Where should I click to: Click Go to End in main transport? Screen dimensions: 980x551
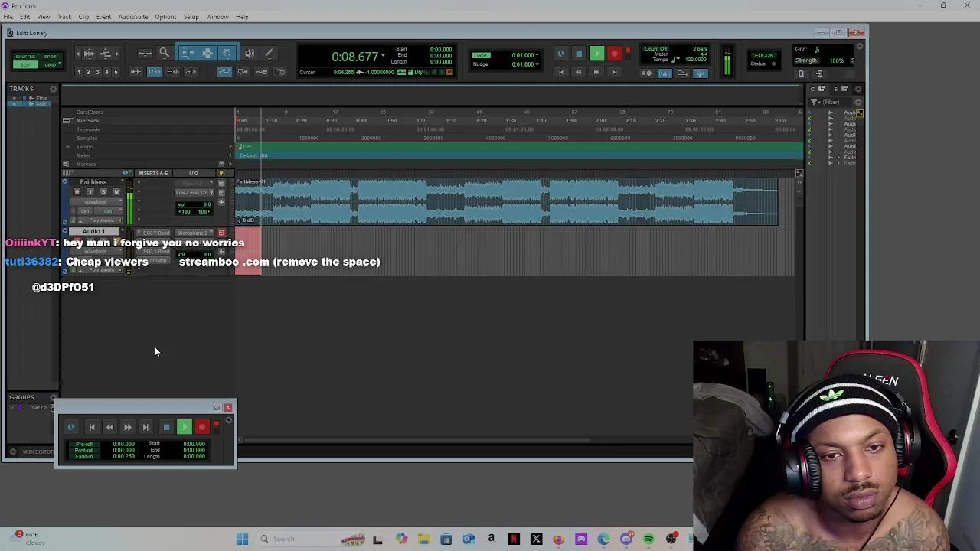(615, 72)
